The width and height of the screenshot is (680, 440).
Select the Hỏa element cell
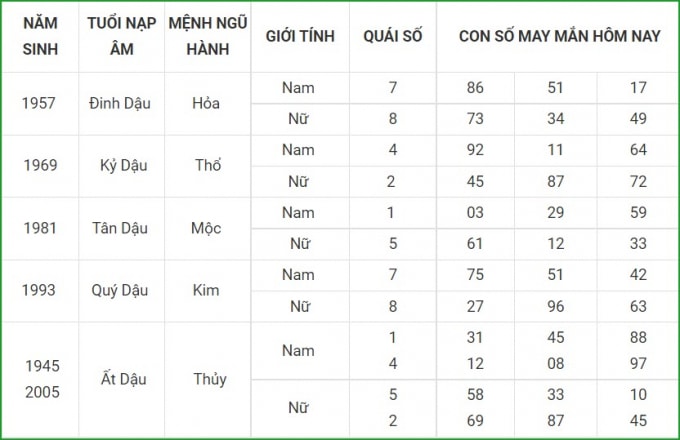[206, 104]
